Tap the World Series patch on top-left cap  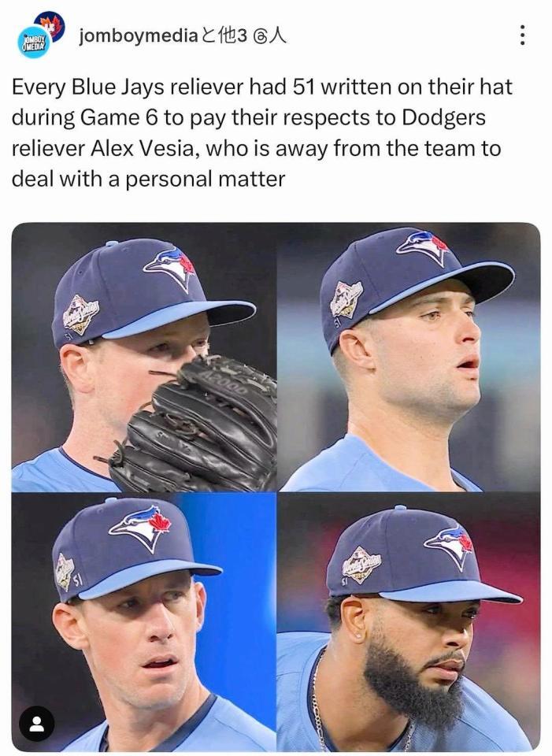[80, 314]
